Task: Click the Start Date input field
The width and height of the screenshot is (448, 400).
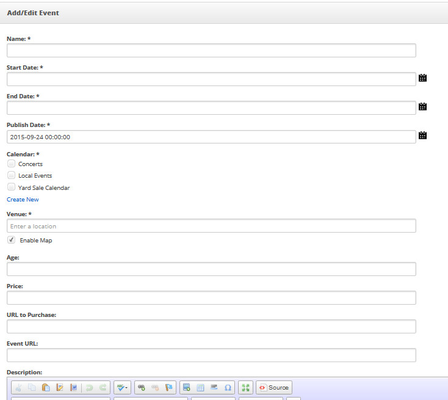Action: coord(211,79)
